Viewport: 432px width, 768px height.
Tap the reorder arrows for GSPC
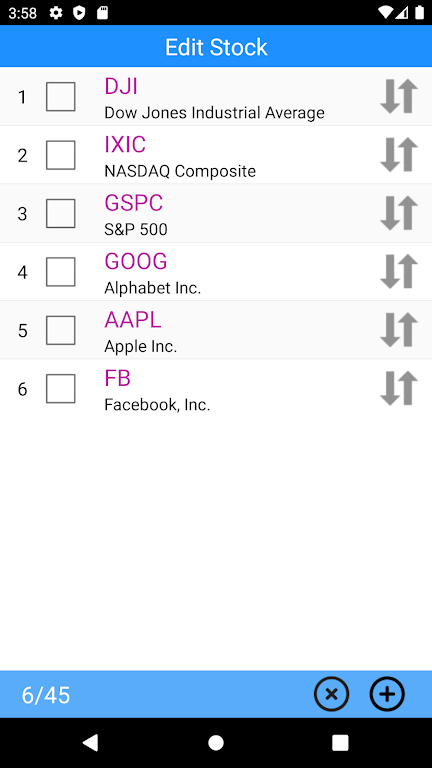pyautogui.click(x=399, y=213)
